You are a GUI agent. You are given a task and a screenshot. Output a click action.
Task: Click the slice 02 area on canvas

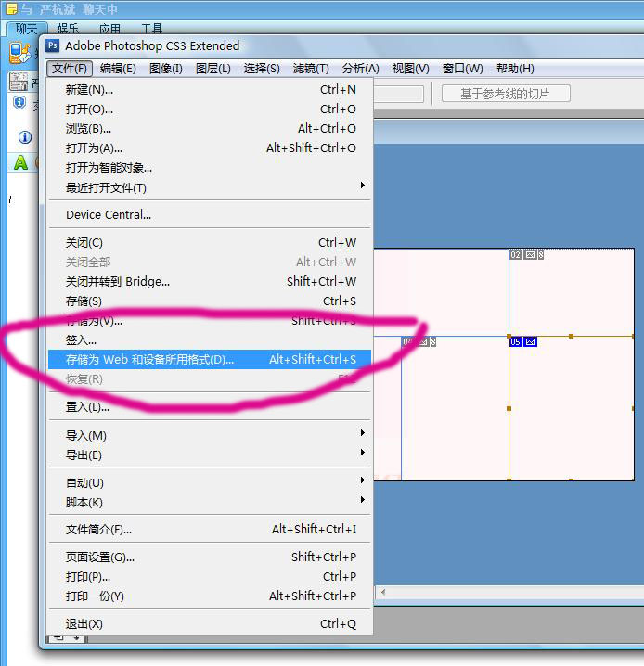(572, 292)
